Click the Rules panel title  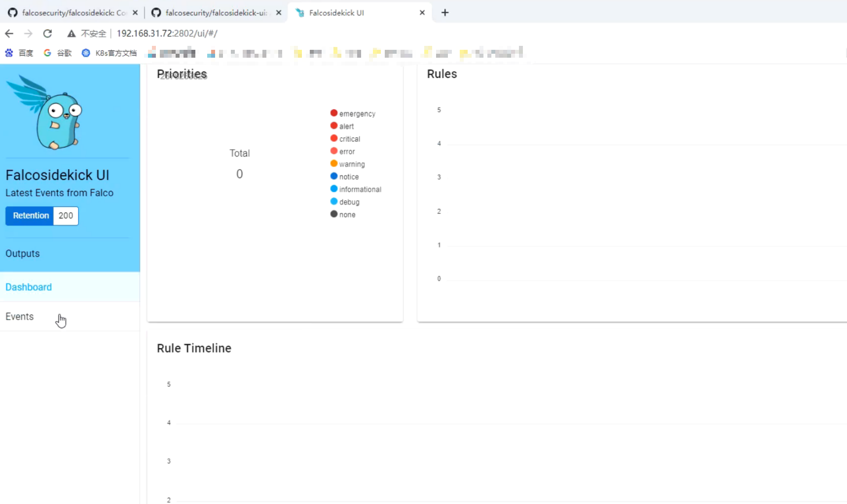tap(442, 74)
